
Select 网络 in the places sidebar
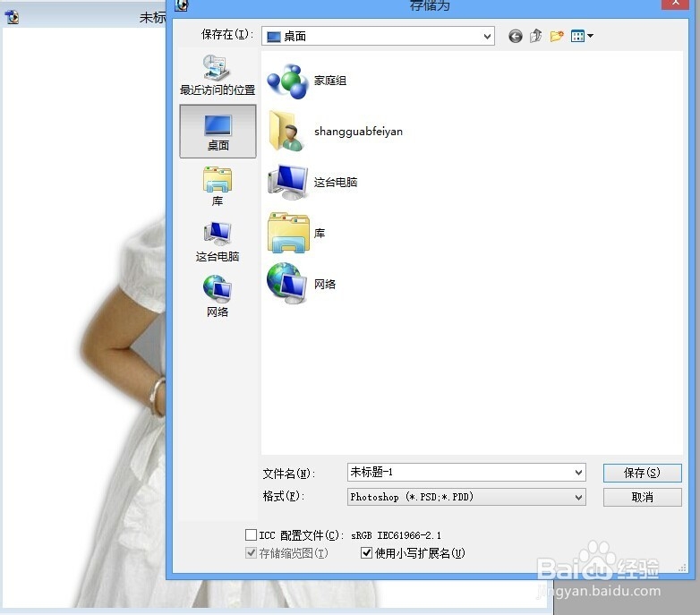point(218,296)
